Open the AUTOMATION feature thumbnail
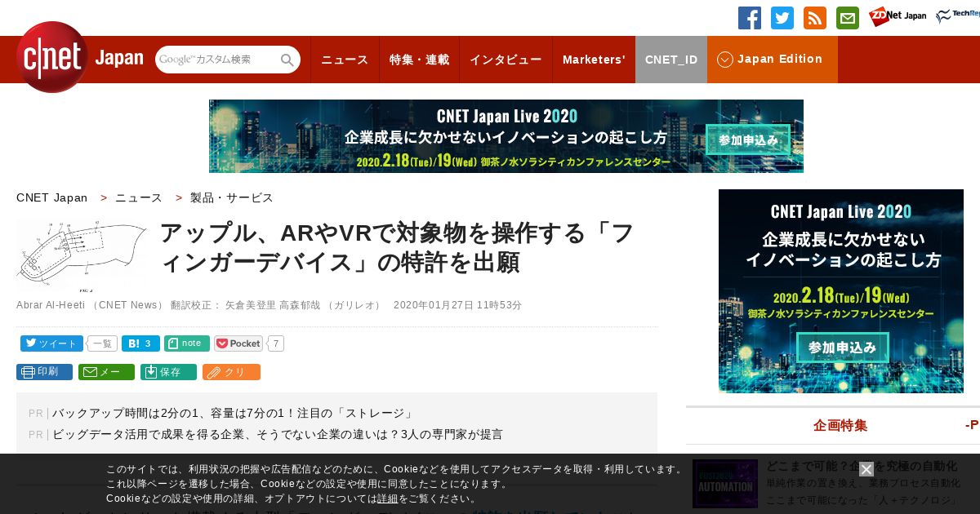The width and height of the screenshot is (980, 514). tap(725, 484)
